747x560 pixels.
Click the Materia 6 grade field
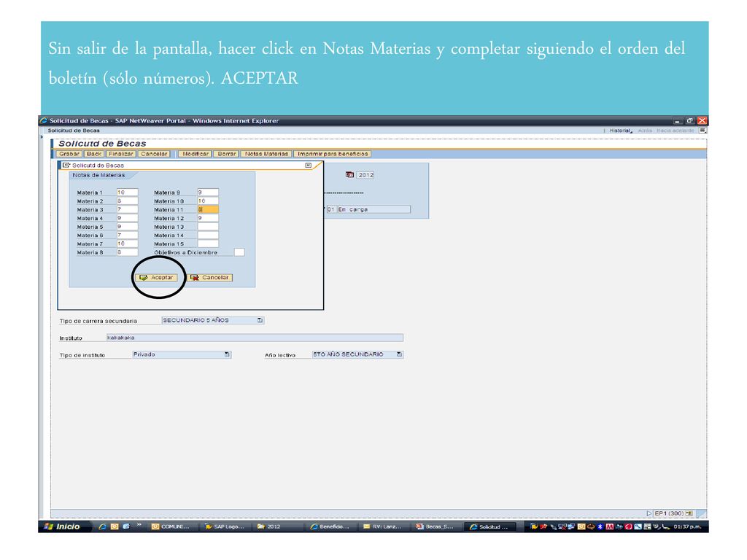(x=127, y=236)
